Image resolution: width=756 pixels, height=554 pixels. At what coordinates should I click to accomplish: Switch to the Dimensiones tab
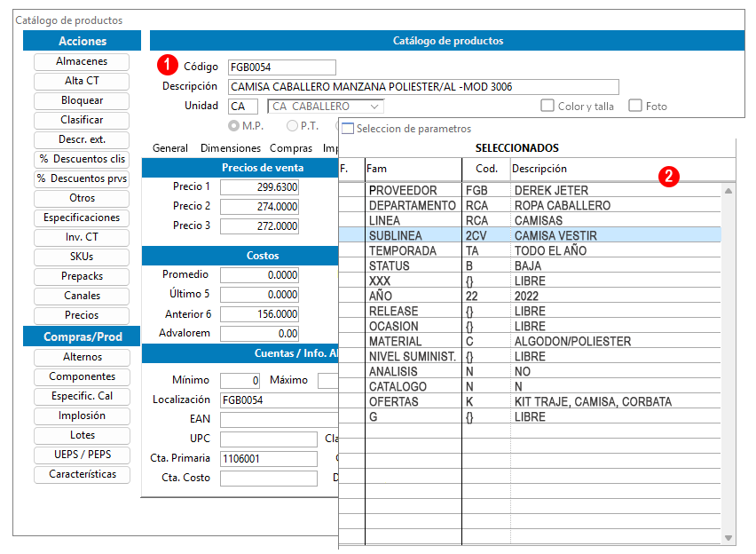[x=231, y=148]
